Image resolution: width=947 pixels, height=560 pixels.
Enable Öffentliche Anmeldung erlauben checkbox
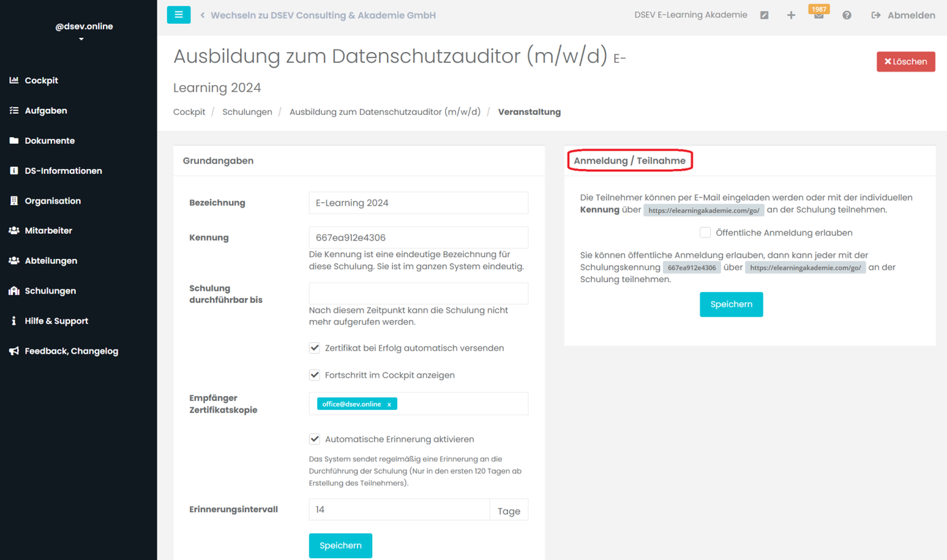coord(705,233)
